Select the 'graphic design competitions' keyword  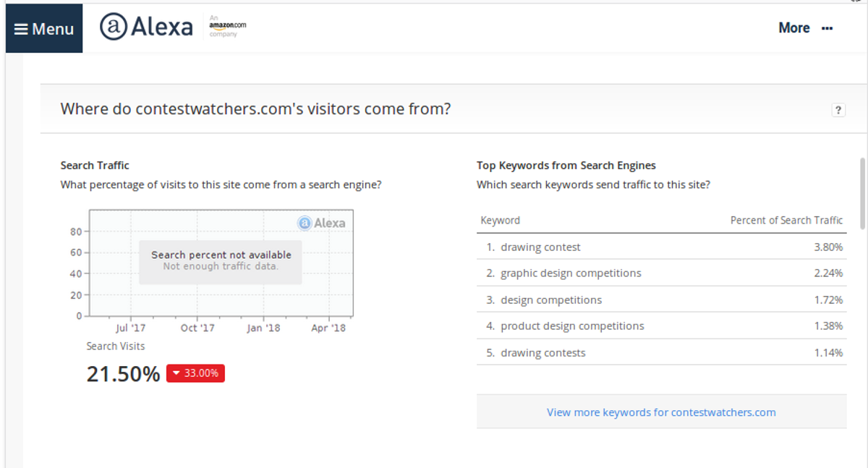click(571, 273)
